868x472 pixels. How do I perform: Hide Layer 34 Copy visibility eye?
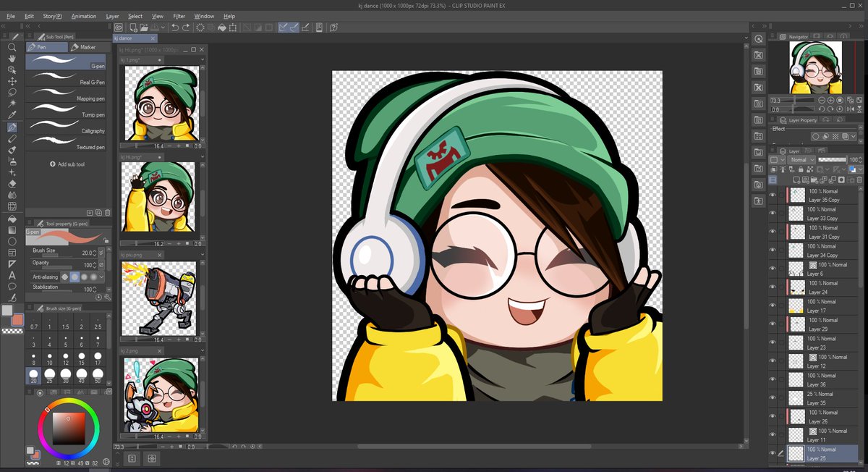point(773,250)
